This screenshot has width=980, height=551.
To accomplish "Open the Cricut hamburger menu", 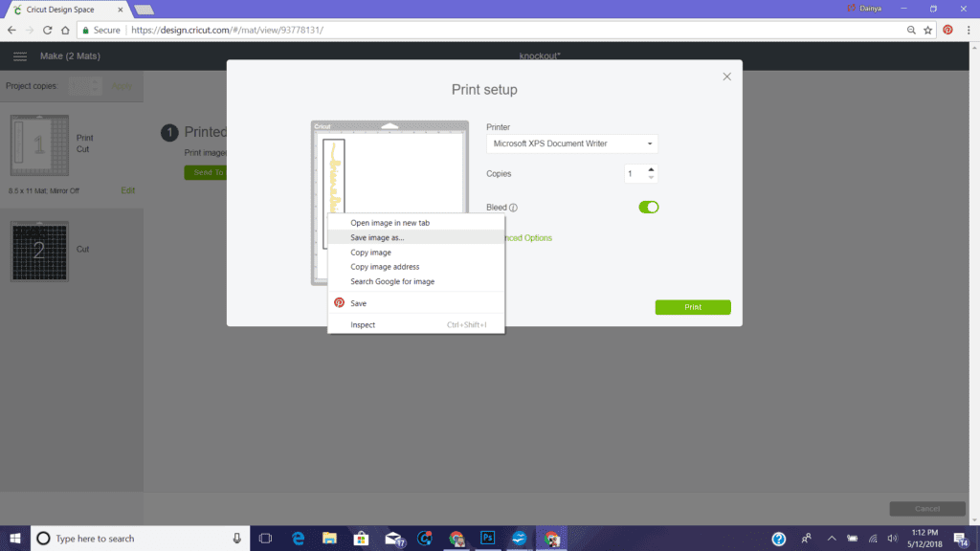I will point(20,56).
